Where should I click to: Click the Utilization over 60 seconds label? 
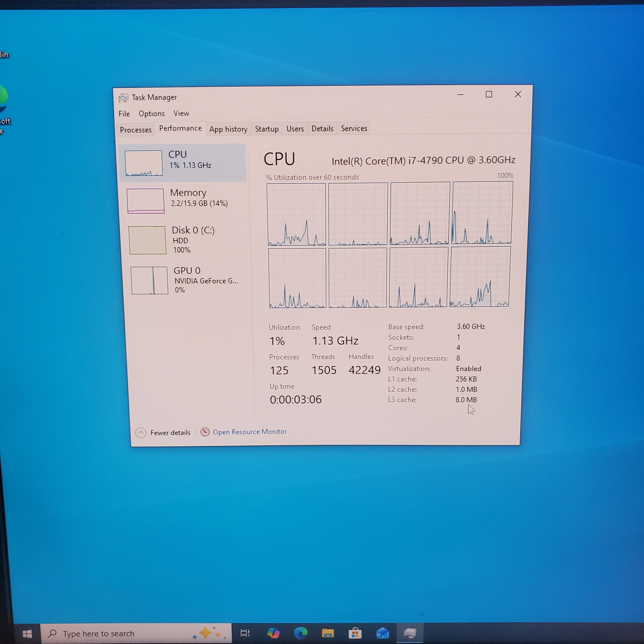(312, 177)
